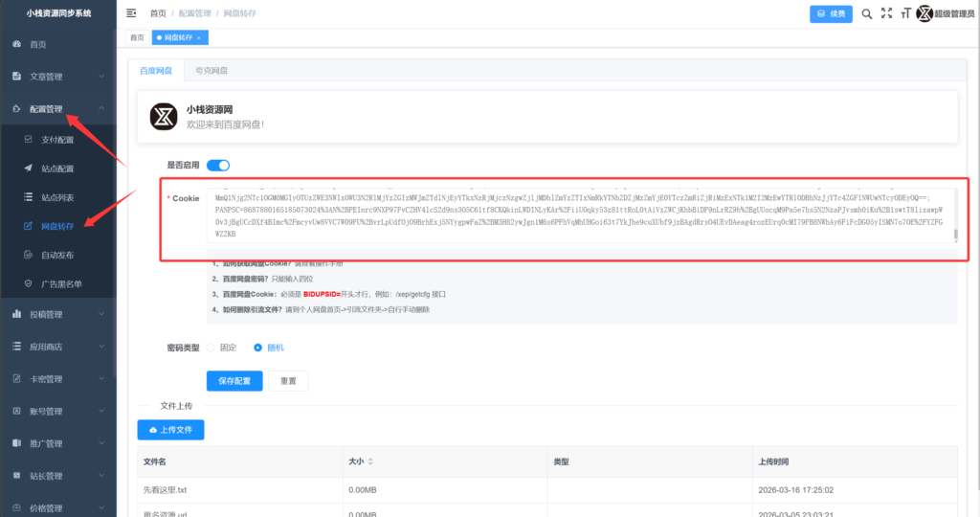Select the 固定 password type radio

pyautogui.click(x=212, y=347)
